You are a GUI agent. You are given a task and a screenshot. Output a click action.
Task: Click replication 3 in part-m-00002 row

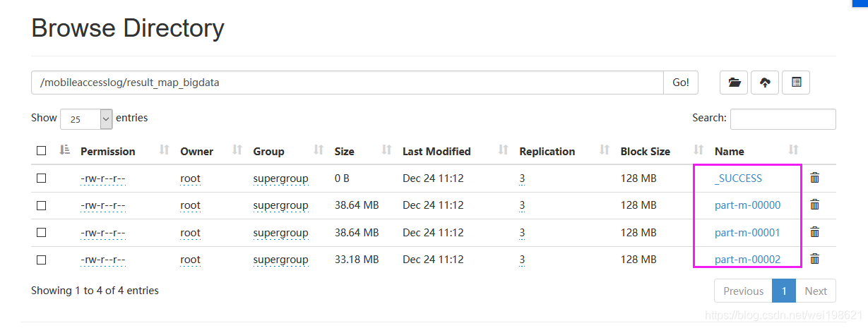click(522, 260)
